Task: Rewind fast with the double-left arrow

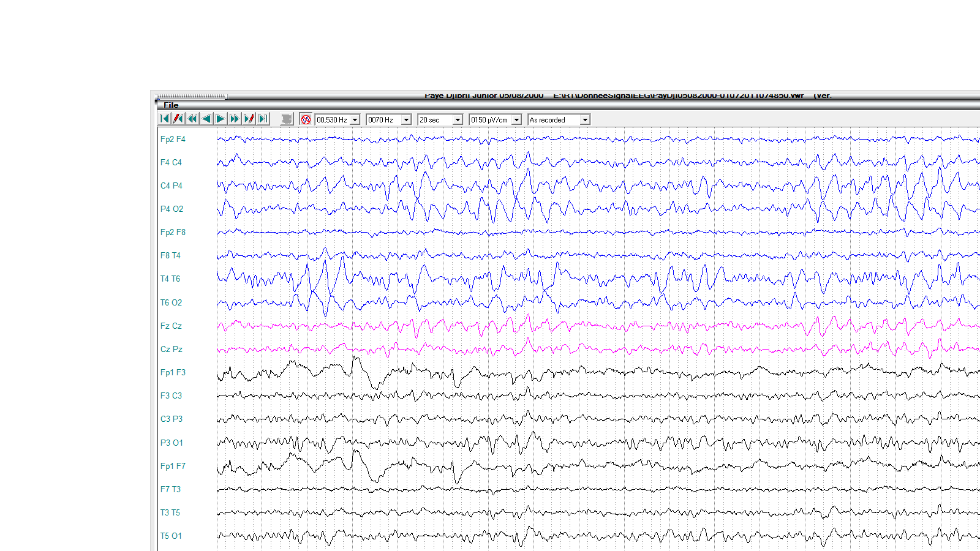Action: (x=192, y=119)
